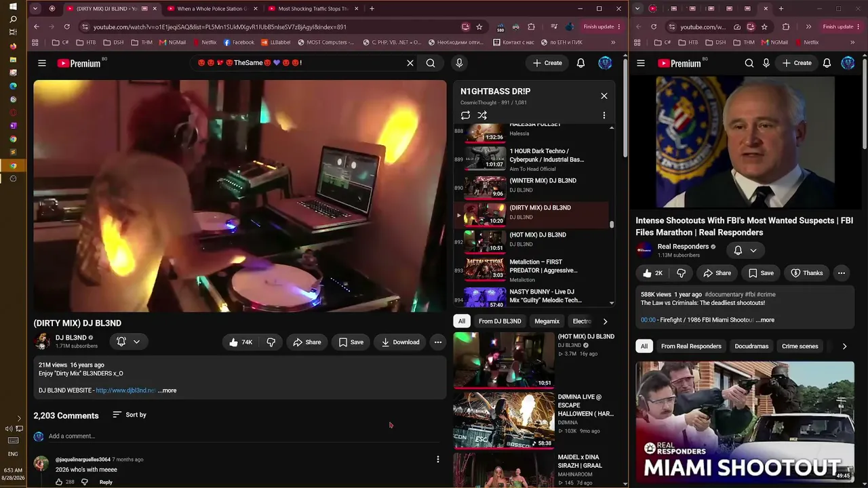Expand the DJ BL3ND video description with ...more

coord(167,390)
